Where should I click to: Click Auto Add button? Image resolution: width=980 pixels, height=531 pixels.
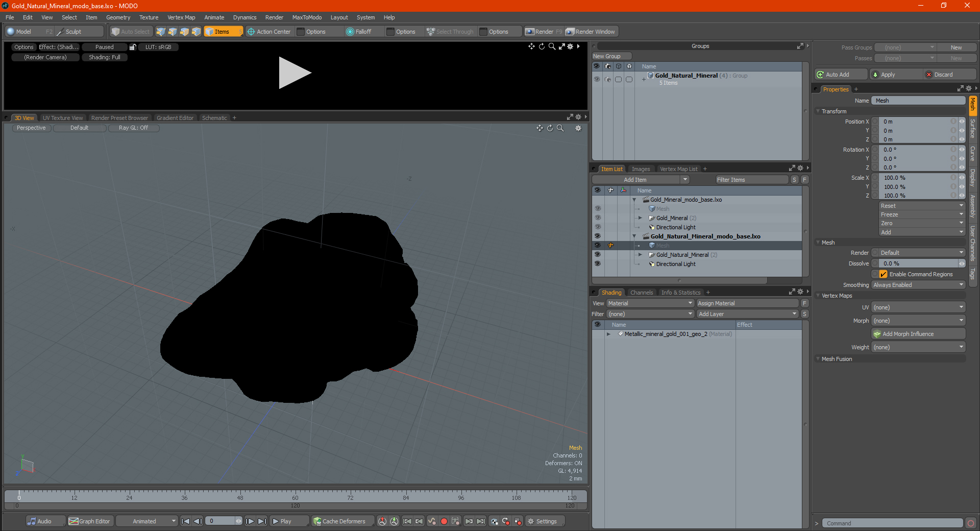tap(841, 75)
